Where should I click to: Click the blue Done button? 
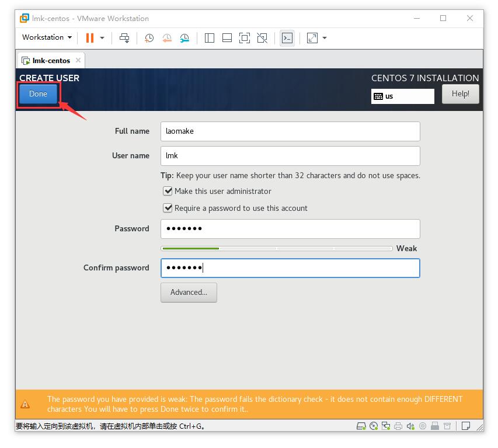pos(38,93)
